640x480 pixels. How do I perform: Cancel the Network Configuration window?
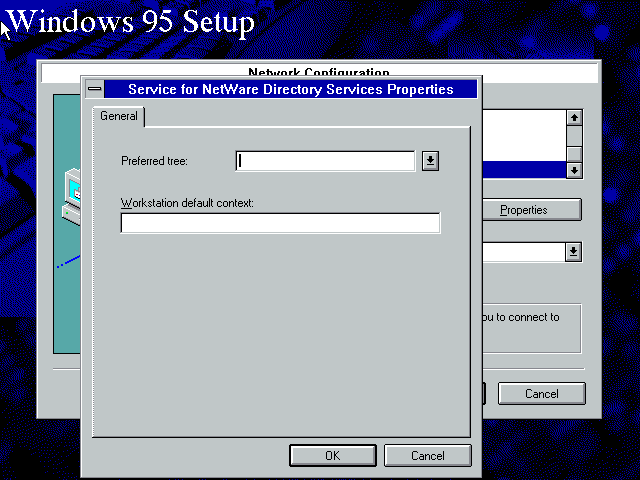point(541,393)
